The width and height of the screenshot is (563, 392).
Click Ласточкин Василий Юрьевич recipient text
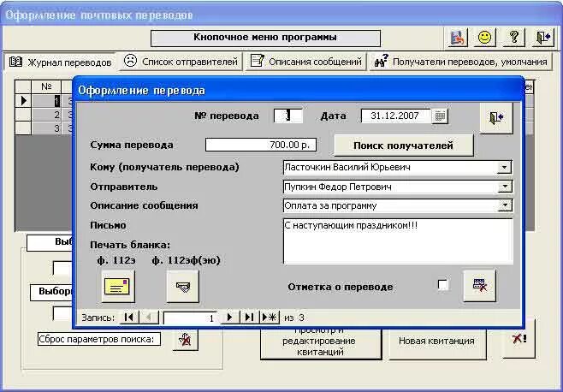click(x=347, y=167)
